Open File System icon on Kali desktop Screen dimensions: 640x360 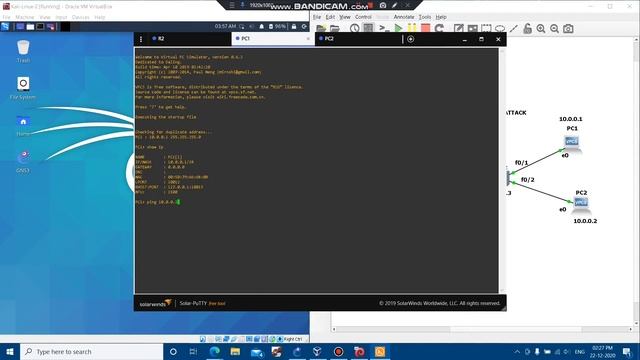pos(23,84)
